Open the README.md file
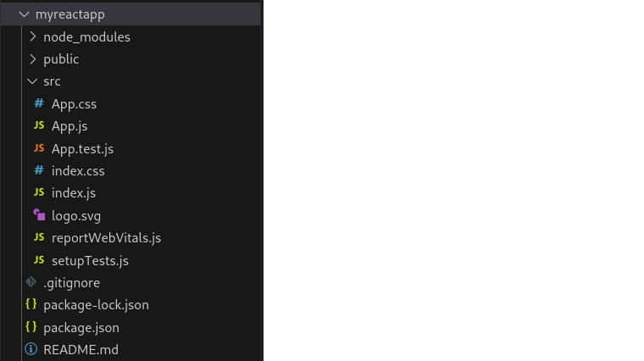 (80, 349)
